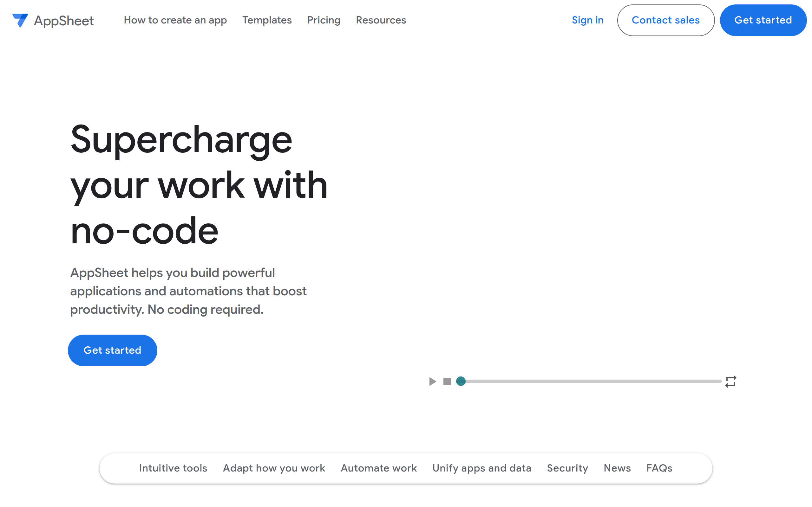Click the AppSheet logo icon
This screenshot has width=812, height=507.
point(20,20)
